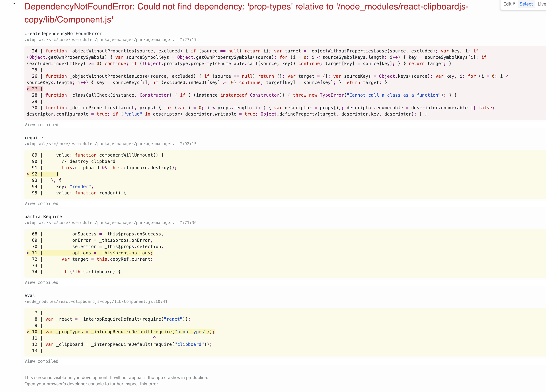Screen dimensions: 546x392
Task: Click View compiled under the eval frame
Action: pyautogui.click(x=41, y=361)
